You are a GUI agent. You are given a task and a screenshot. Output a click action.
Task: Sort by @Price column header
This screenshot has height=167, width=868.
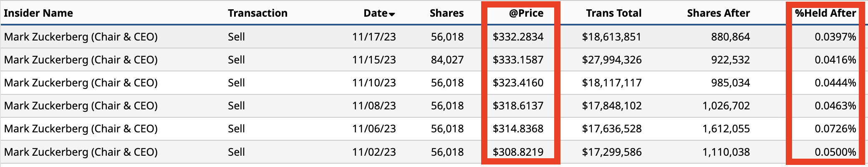(526, 13)
